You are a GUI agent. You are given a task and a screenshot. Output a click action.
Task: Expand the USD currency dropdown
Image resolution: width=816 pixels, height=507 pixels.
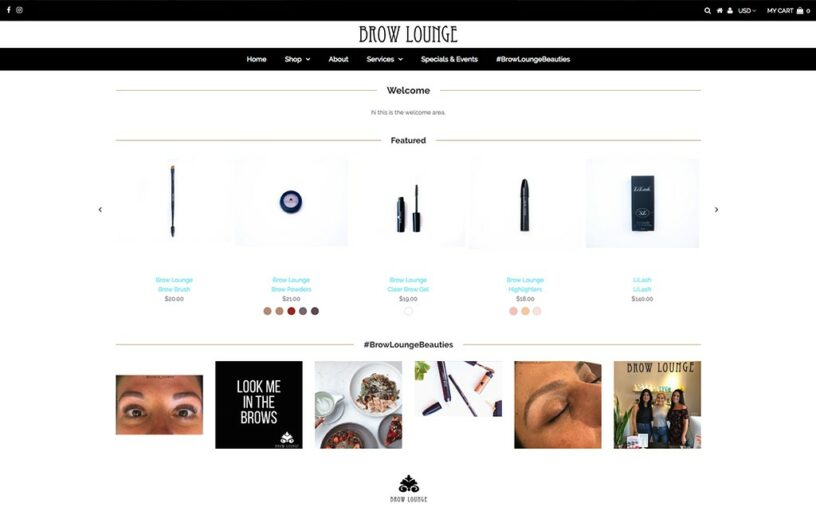[x=747, y=10]
